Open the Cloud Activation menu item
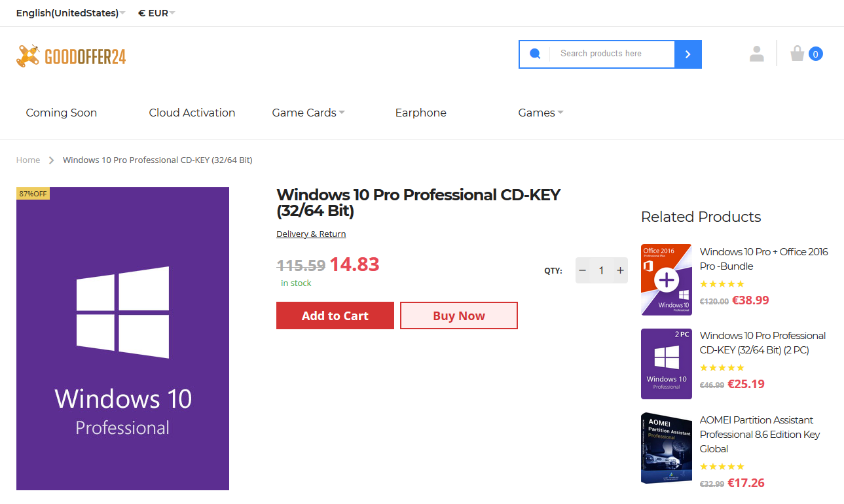Image resolution: width=844 pixels, height=504 pixels. click(x=192, y=113)
